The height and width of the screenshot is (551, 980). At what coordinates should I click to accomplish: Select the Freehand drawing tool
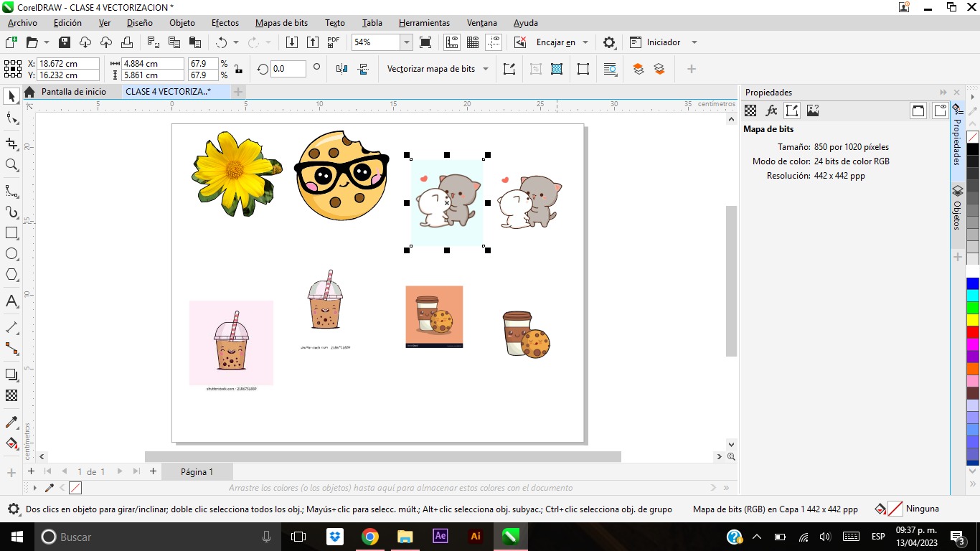(11, 191)
